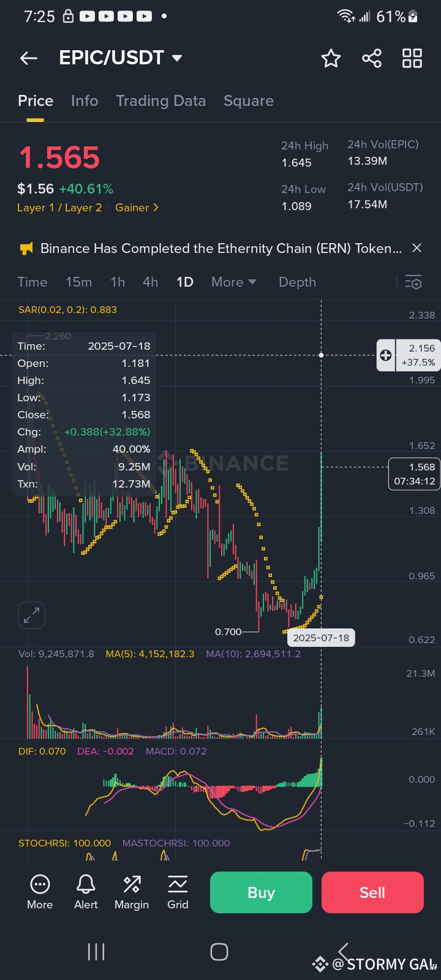This screenshot has width=441, height=980.
Task: Add EPIC/USDT to favorites with star icon
Action: click(x=331, y=58)
